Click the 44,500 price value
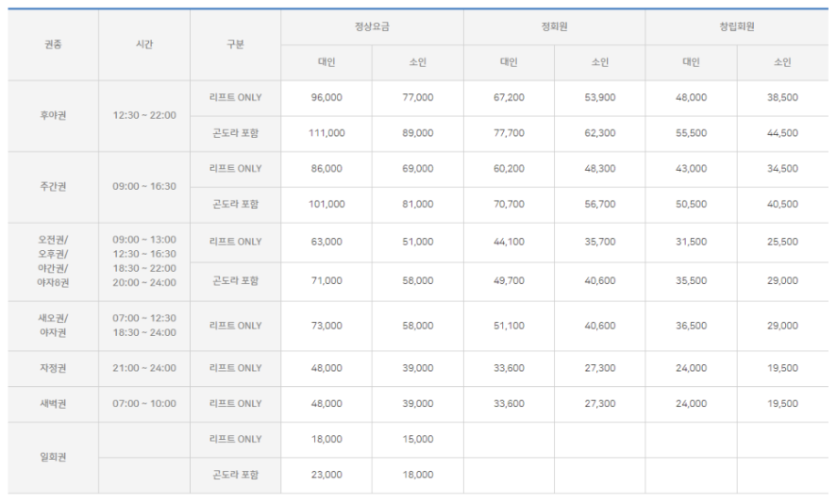 coord(782,133)
